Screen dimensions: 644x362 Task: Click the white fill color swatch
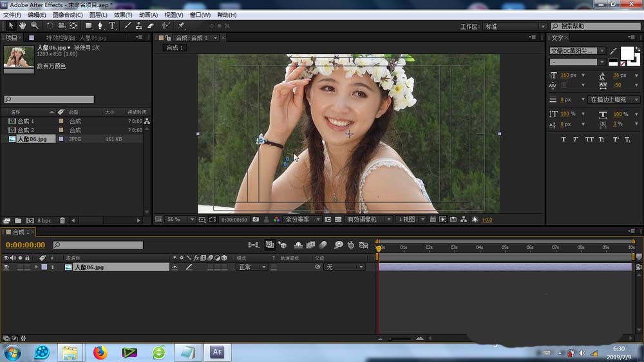point(627,53)
